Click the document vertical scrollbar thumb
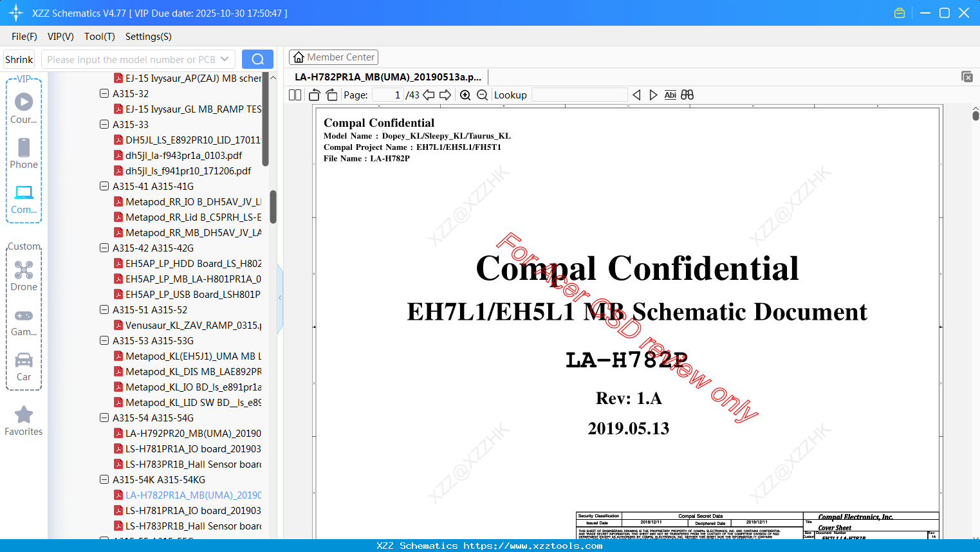 pos(975,116)
